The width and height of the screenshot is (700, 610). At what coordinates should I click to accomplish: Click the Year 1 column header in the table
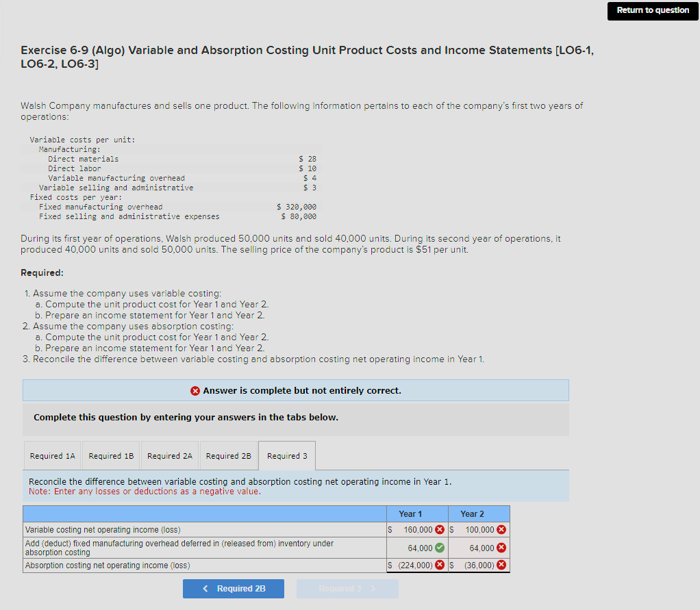tap(410, 513)
